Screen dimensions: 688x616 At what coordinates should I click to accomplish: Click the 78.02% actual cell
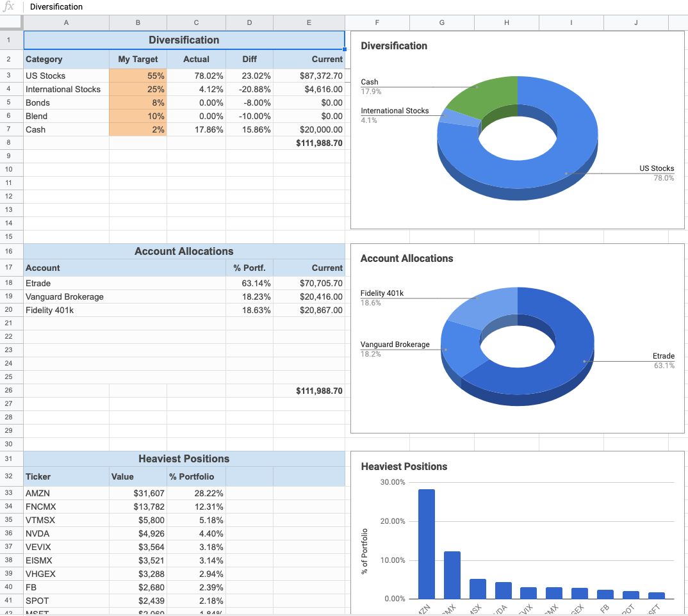(x=196, y=76)
